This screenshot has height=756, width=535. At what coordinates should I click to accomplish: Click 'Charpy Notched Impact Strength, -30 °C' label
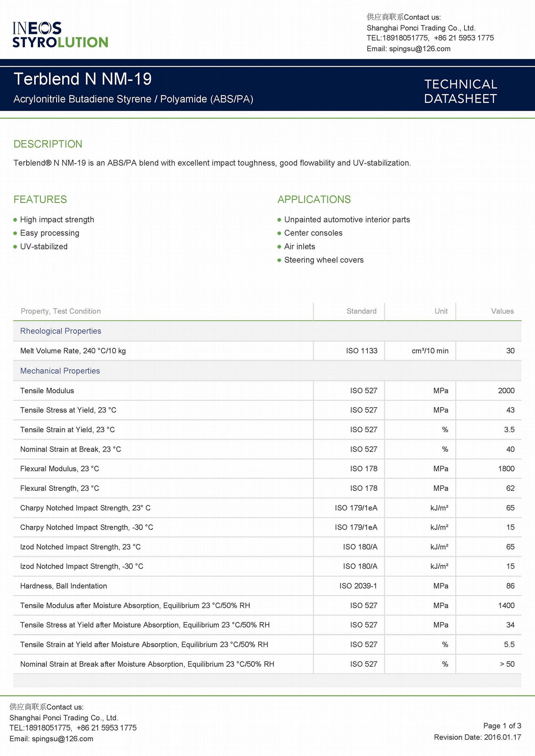pyautogui.click(x=86, y=528)
